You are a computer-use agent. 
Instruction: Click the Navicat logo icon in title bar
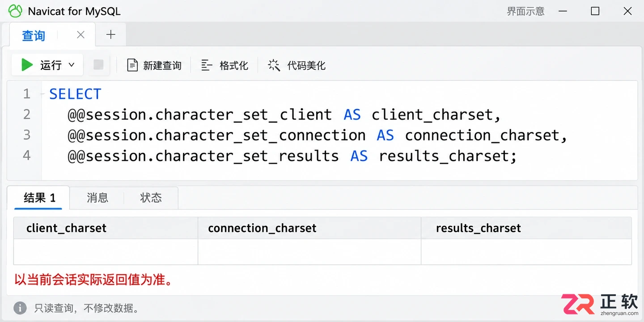[15, 11]
